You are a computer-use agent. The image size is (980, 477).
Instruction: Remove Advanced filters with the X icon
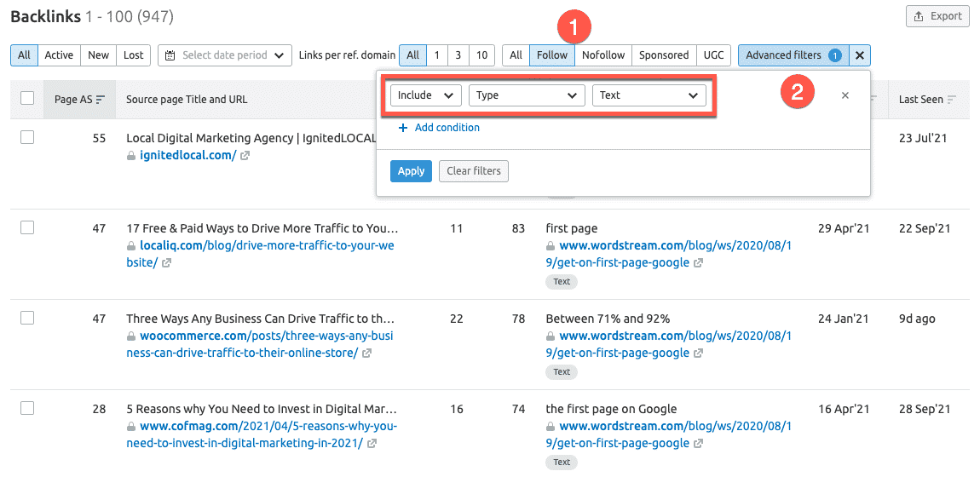pyautogui.click(x=860, y=55)
